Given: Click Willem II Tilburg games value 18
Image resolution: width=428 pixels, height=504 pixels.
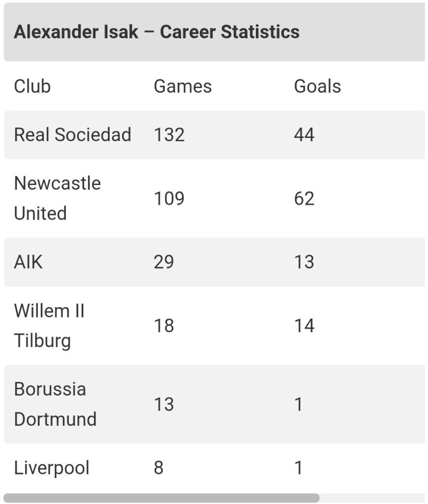Looking at the screenshot, I should click(164, 325).
